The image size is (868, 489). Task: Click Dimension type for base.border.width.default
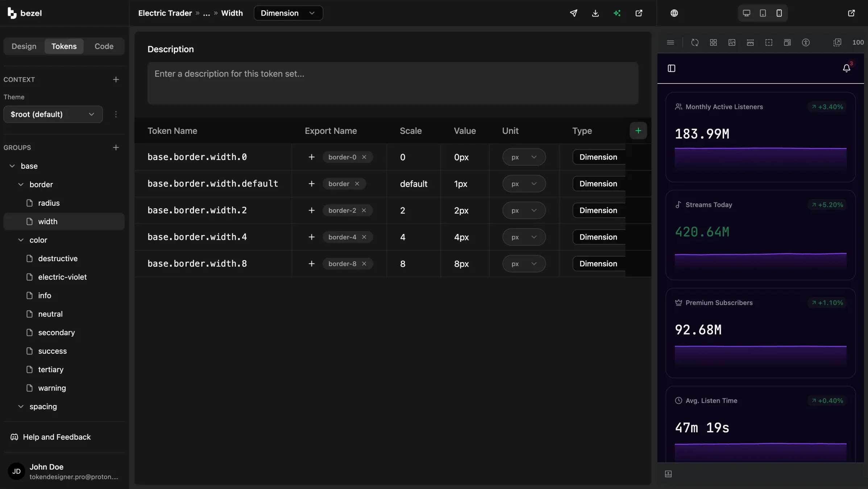coord(599,184)
